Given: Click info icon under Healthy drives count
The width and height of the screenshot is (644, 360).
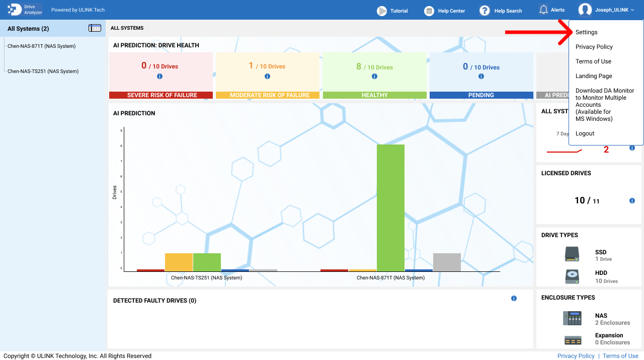Looking at the screenshot, I should pos(374,77).
